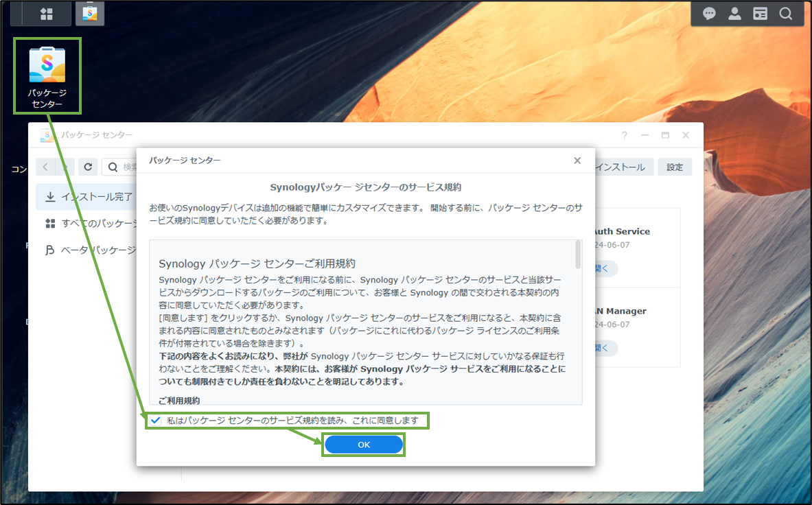
Task: Click the N Manager package title
Action: tap(621, 311)
